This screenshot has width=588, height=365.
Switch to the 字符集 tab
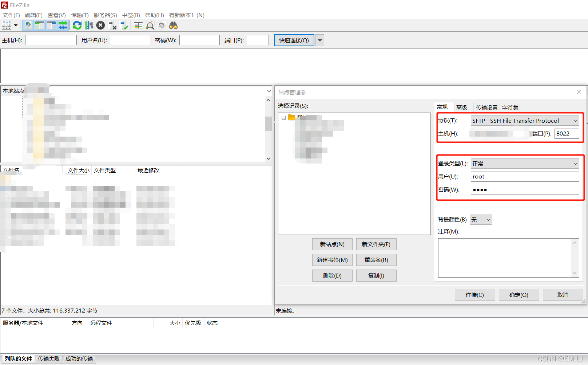pos(510,107)
